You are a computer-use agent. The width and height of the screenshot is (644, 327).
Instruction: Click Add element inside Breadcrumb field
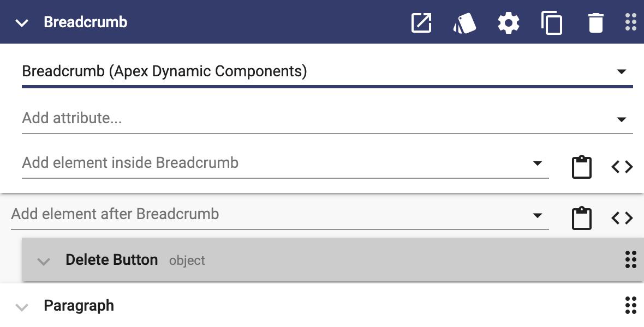(285, 163)
